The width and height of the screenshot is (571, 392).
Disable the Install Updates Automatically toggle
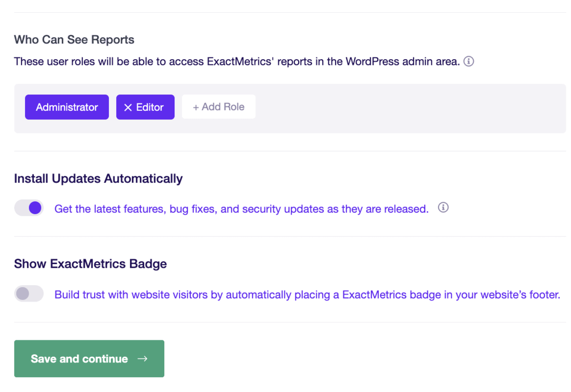[29, 209]
